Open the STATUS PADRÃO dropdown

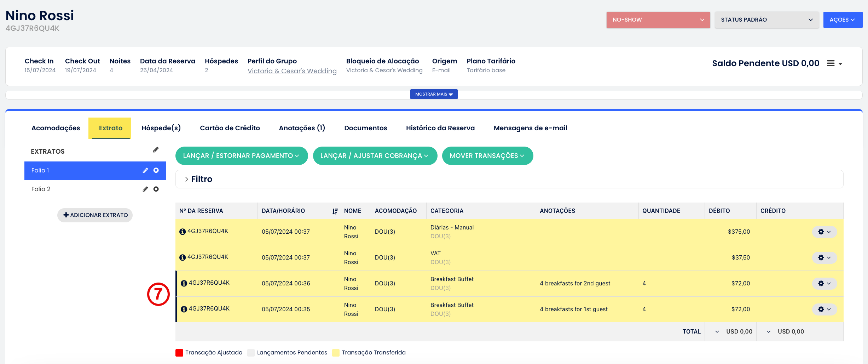point(766,20)
